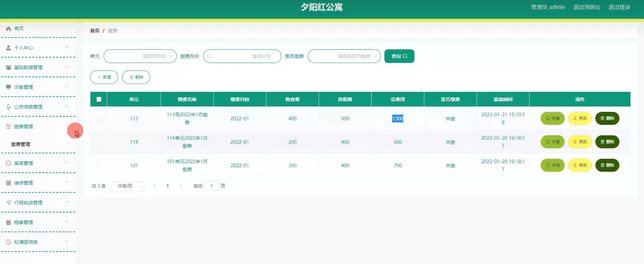Viewport: 644px width, 264px height.
Task: Click plus icon on 新增 button
Action: tap(99, 77)
